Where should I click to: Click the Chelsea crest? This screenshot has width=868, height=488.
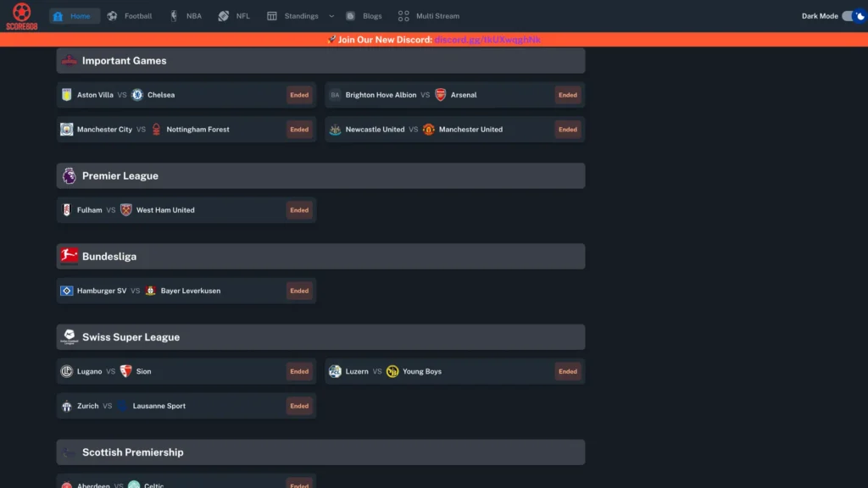pyautogui.click(x=137, y=95)
